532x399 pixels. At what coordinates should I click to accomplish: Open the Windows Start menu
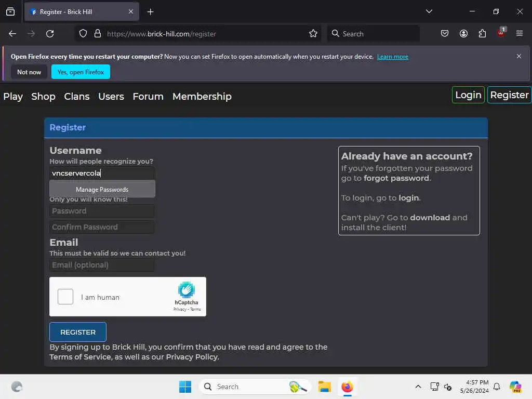pyautogui.click(x=185, y=387)
